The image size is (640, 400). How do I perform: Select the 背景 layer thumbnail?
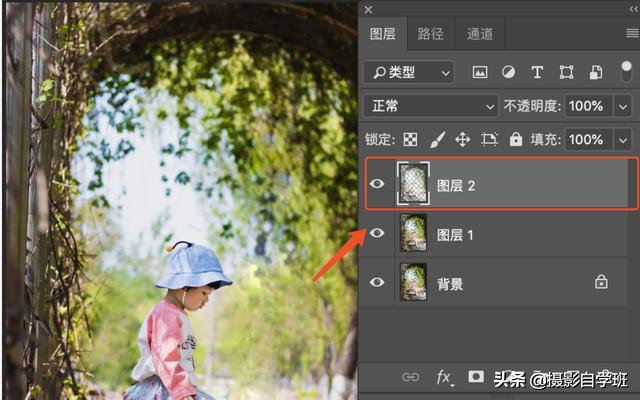(x=413, y=282)
